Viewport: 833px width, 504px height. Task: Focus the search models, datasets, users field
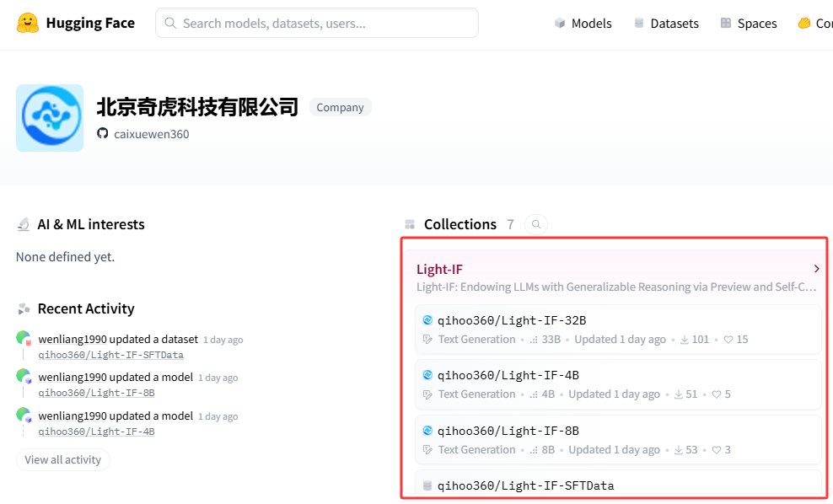point(317,23)
